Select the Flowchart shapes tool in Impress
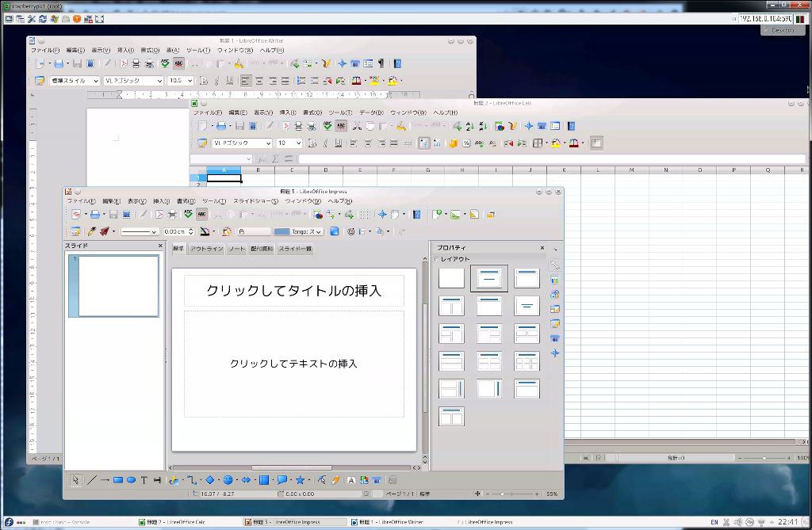The height and width of the screenshot is (530, 812). click(x=264, y=480)
